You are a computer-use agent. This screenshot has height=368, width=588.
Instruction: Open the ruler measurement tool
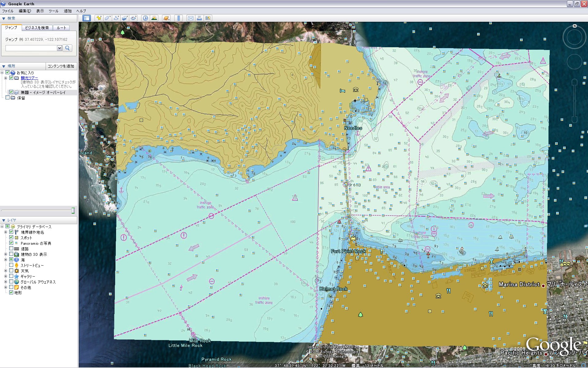click(179, 18)
